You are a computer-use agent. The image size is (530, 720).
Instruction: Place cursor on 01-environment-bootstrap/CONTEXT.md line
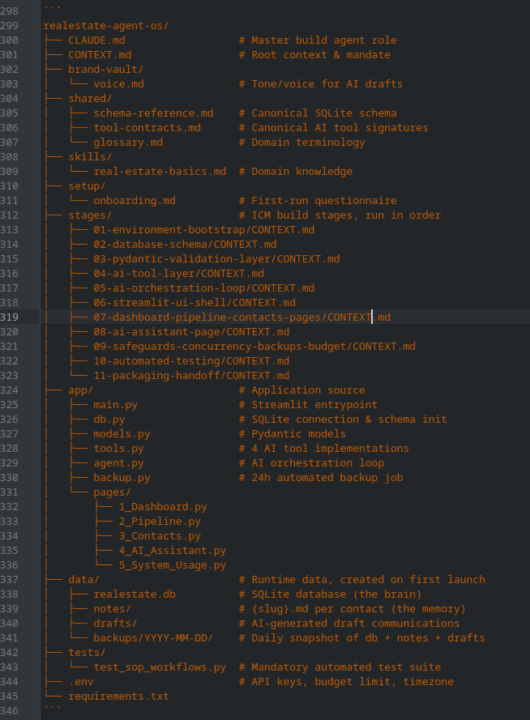coord(204,230)
